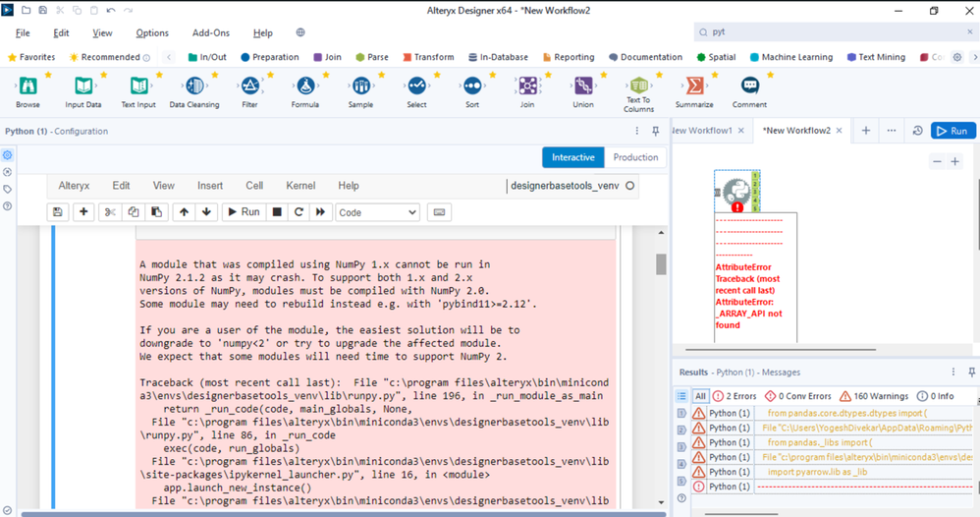This screenshot has height=517, width=980.
Task: Click the Run cell button in notebook
Action: [x=244, y=212]
